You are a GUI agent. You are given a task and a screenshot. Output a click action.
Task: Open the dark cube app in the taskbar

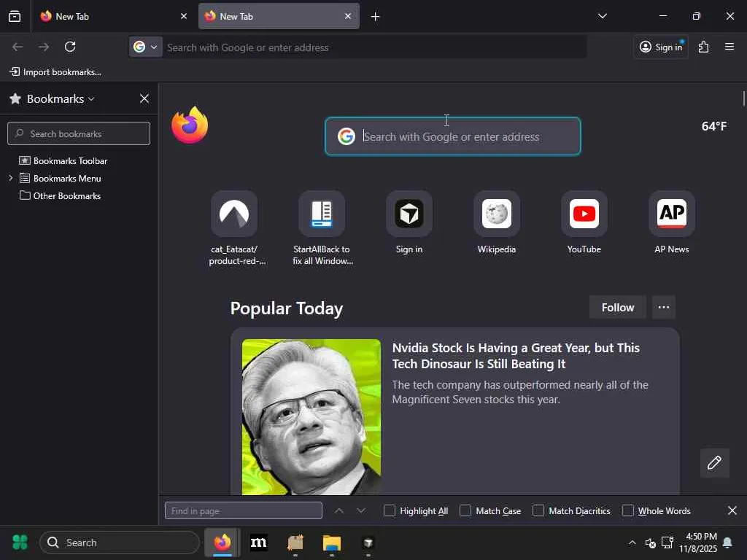(368, 542)
